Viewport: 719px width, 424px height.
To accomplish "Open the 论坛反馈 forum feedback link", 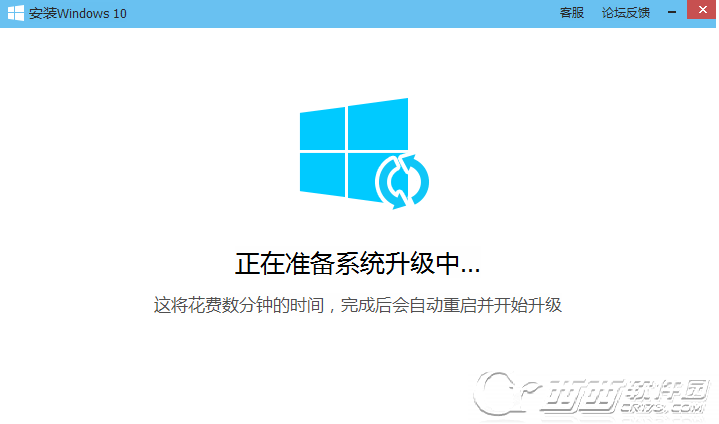I will point(625,13).
